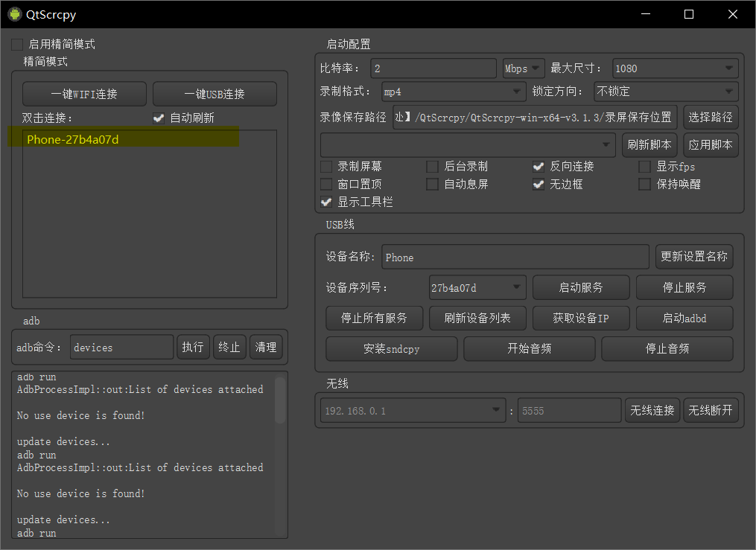Expand the 最大尺寸 1080 dropdown

click(x=676, y=68)
